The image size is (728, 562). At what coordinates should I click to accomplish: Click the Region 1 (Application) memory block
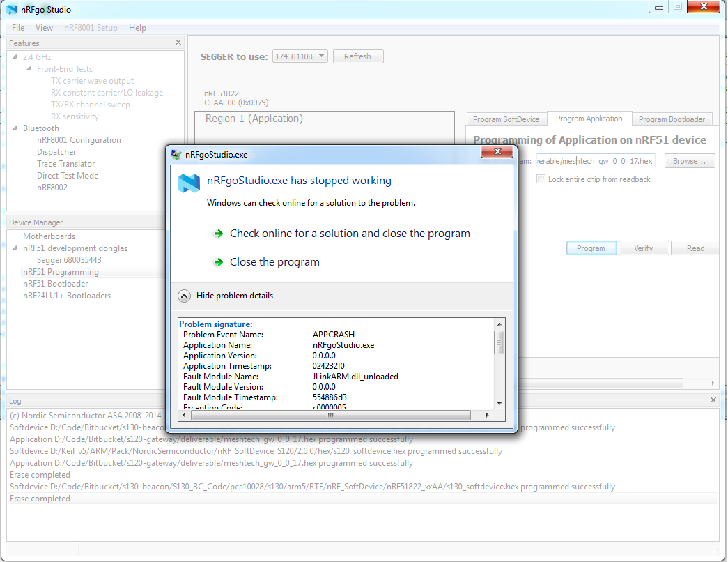(325, 126)
